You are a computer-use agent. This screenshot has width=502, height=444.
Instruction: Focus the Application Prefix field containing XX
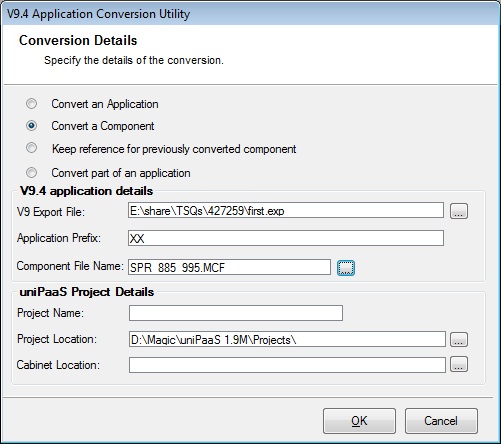point(286,238)
